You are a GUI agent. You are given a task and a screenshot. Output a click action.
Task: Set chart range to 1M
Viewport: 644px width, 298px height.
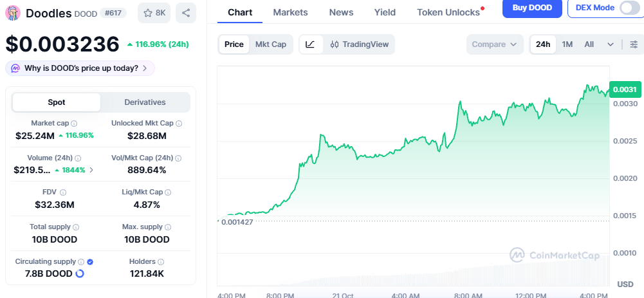click(x=567, y=44)
